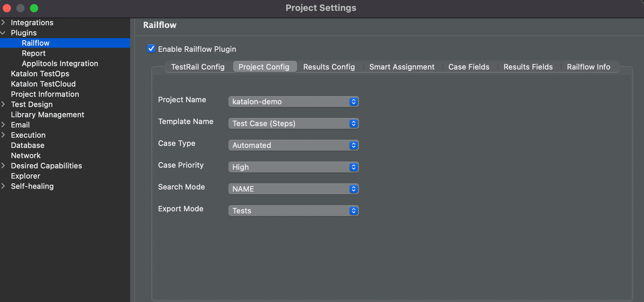The height and width of the screenshot is (302, 644).
Task: Zoom the Project Settings window with green button
Action: click(x=34, y=8)
